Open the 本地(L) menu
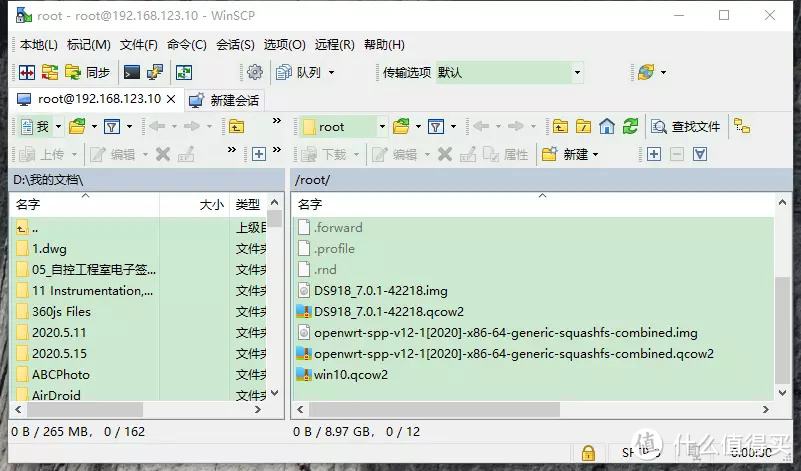This screenshot has width=801, height=471. coord(38,45)
